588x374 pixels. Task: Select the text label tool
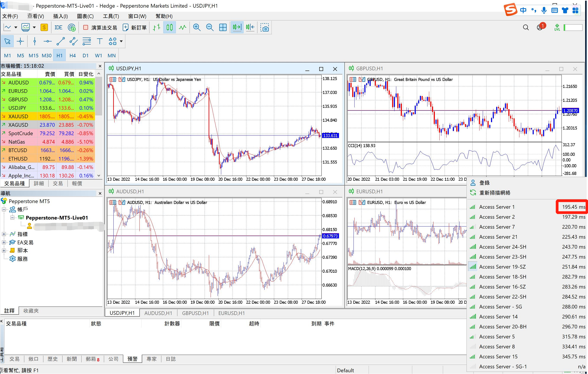(100, 41)
